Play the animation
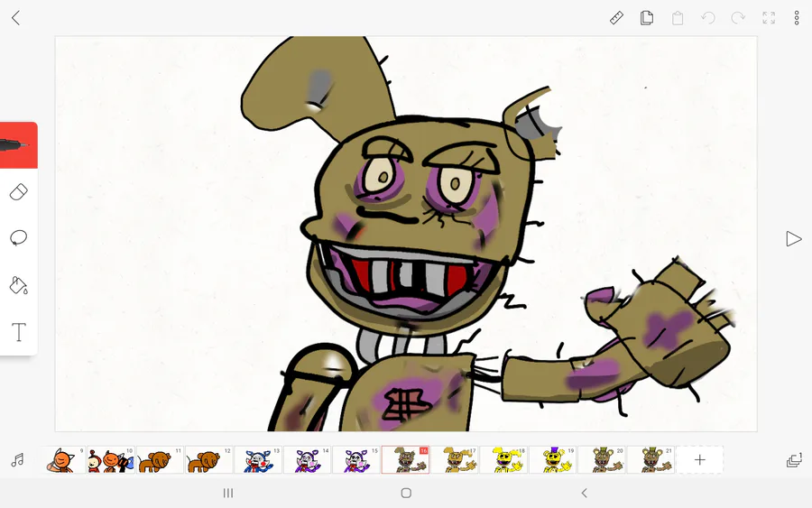Viewport: 812px width, 508px height. pyautogui.click(x=793, y=239)
